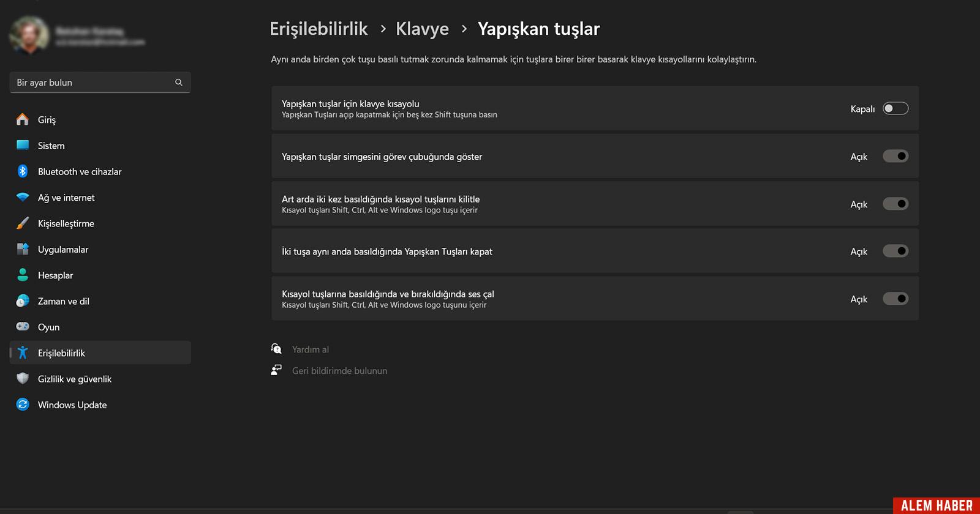Open Kişiselleştirme section
The height and width of the screenshot is (514, 980).
(x=100, y=223)
